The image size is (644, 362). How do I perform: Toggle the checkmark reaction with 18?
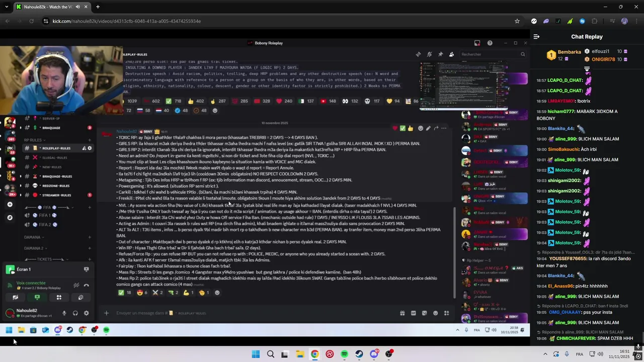124,293
